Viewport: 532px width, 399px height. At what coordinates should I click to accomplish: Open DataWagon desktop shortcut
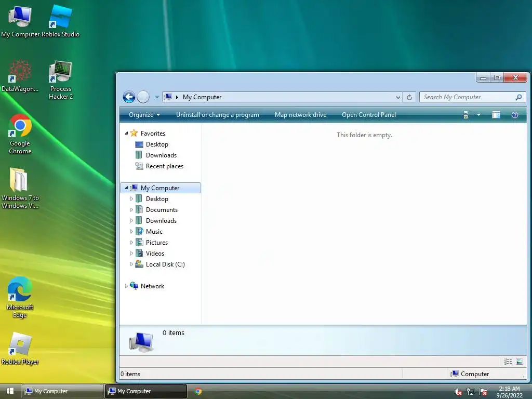coord(20,76)
